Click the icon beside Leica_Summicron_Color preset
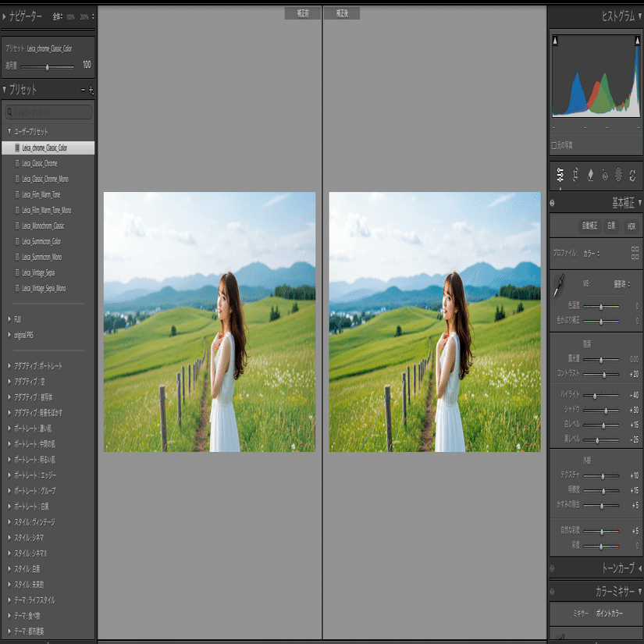This screenshot has width=644, height=644. coord(17,241)
